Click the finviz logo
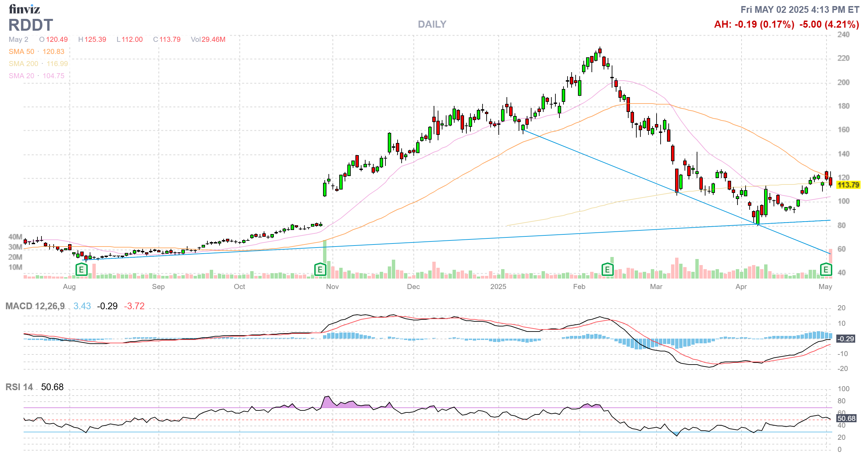 click(24, 9)
